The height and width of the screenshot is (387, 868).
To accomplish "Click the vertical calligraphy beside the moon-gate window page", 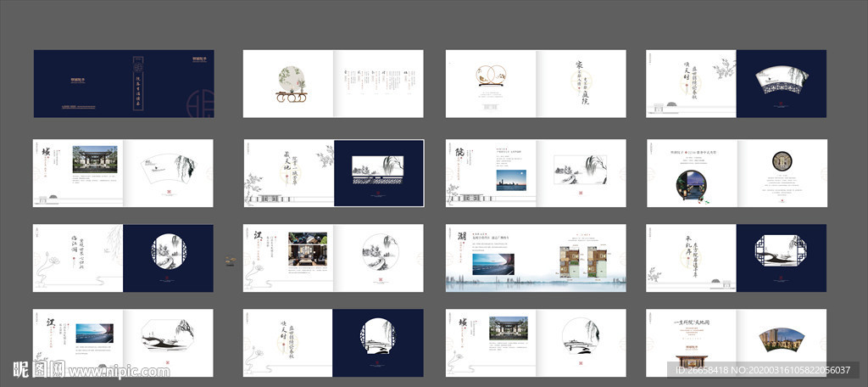I will coord(288,339).
